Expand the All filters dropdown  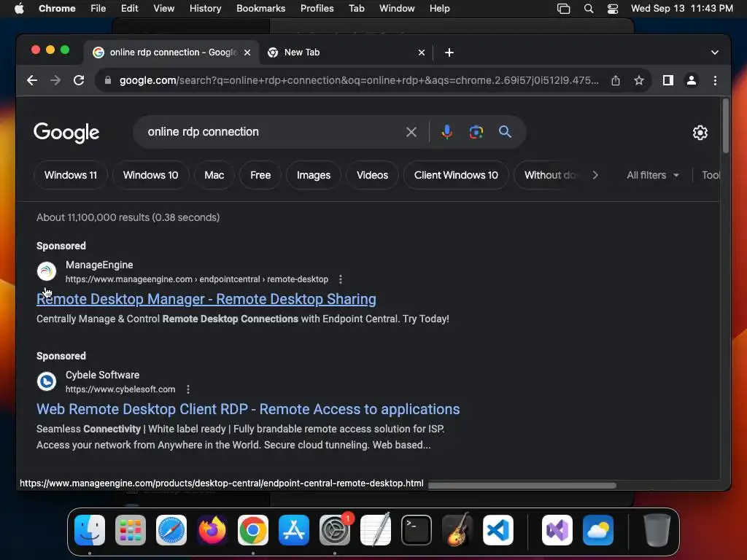click(653, 175)
